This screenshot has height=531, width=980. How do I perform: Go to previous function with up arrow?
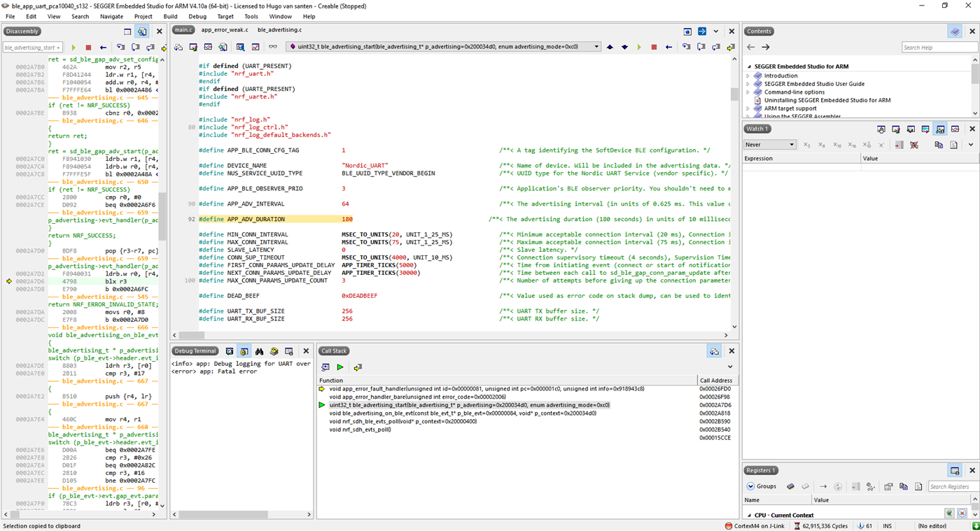610,47
